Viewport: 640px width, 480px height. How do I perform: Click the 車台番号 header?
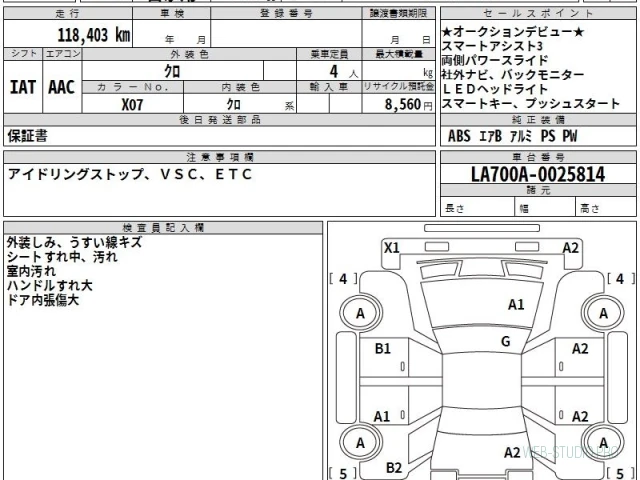pos(538,157)
